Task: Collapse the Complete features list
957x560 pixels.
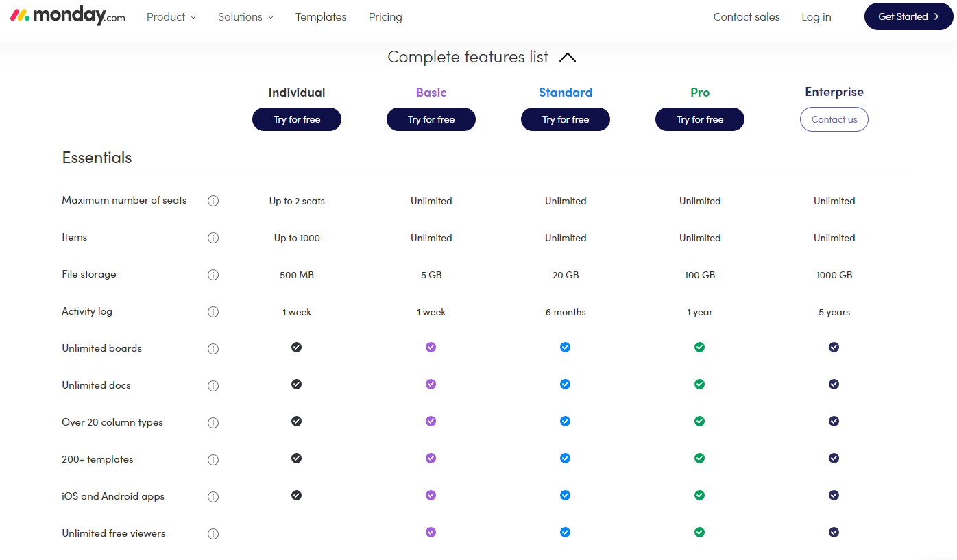Action: [x=568, y=58]
